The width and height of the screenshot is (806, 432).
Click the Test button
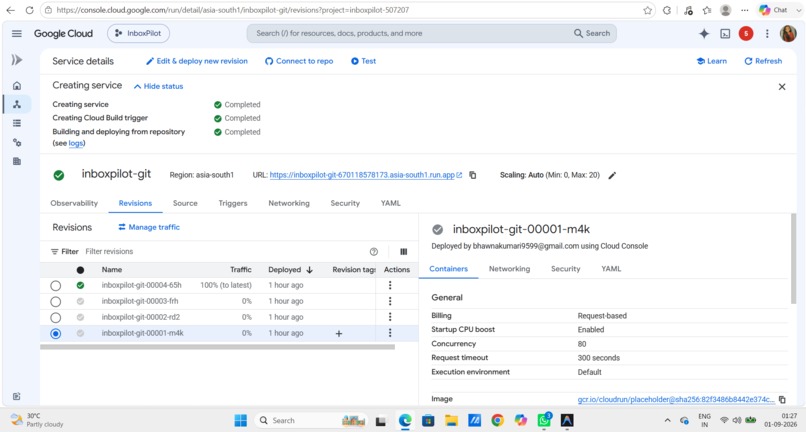click(363, 61)
